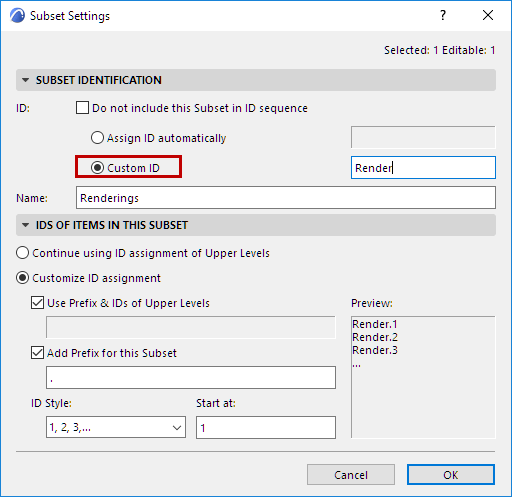This screenshot has width=512, height=497.
Task: Click Render.1 in the Preview list
Action: 375,324
